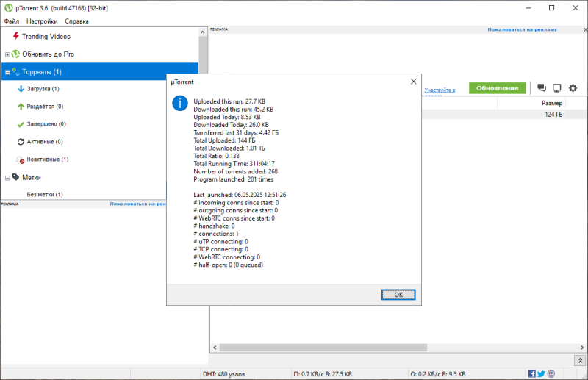Open the Facebook icon in status bar
This screenshot has height=380, width=588.
(x=531, y=373)
